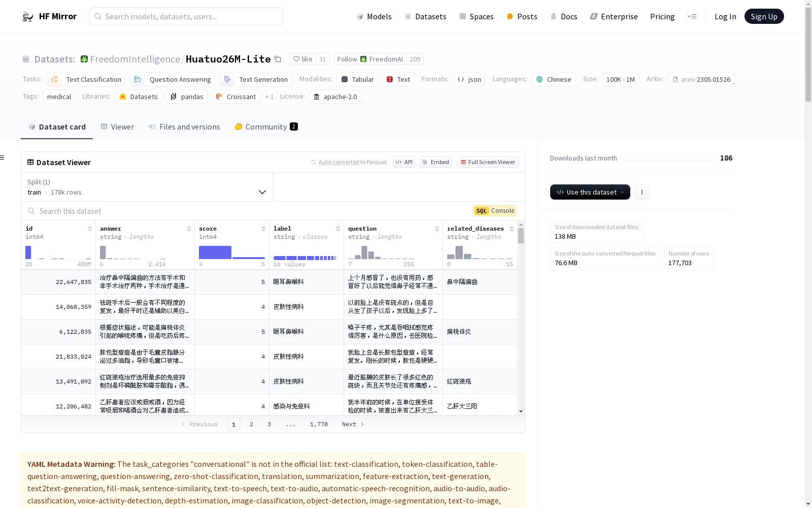812x508 pixels.
Task: Expand the +1 hidden libraries indicator
Action: [269, 97]
